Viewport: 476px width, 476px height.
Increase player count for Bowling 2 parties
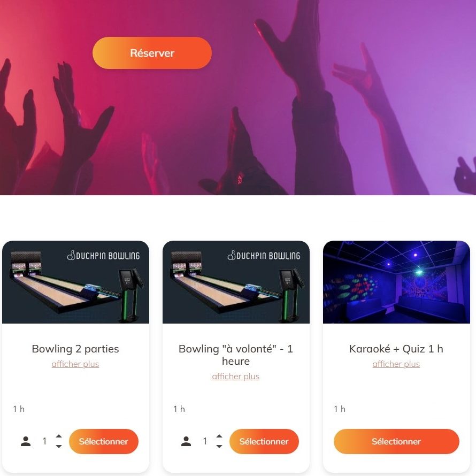tap(59, 436)
